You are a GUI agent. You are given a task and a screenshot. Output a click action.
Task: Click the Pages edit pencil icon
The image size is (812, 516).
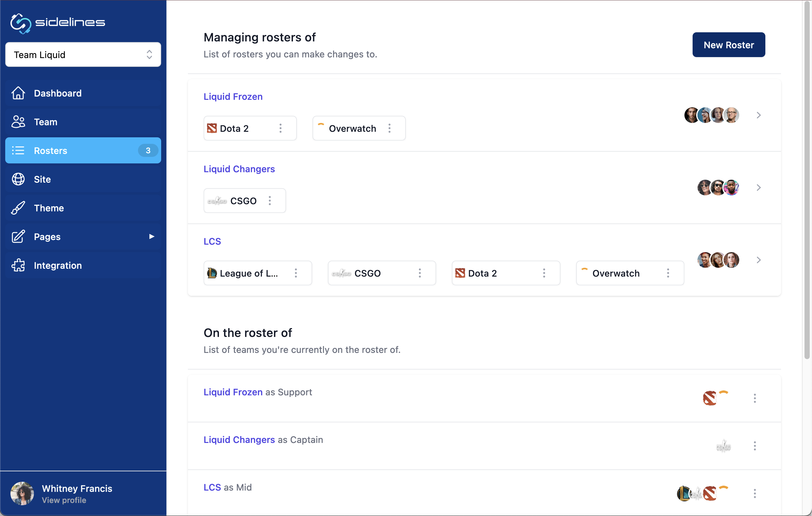click(x=18, y=236)
